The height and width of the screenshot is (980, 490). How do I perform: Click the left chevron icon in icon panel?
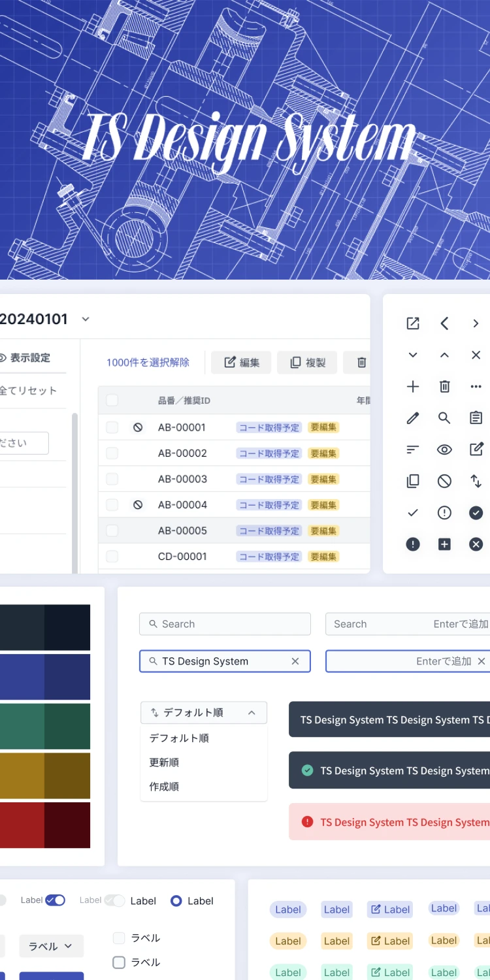444,323
